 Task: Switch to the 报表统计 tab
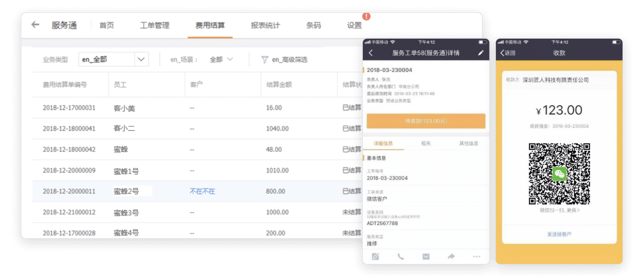[x=265, y=25]
